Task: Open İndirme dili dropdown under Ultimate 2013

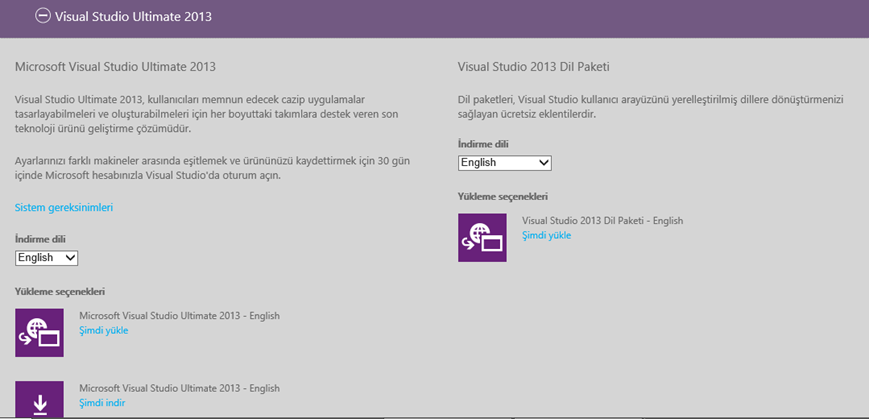Action: [x=47, y=258]
